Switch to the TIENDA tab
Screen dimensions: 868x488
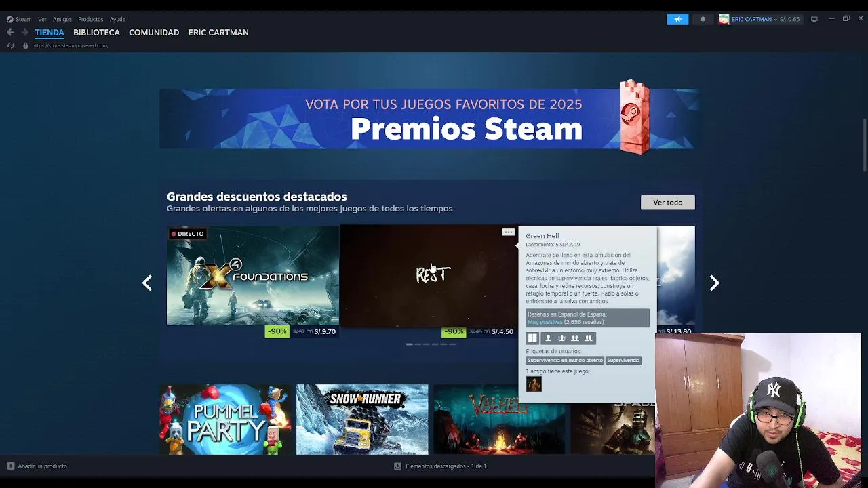click(50, 32)
